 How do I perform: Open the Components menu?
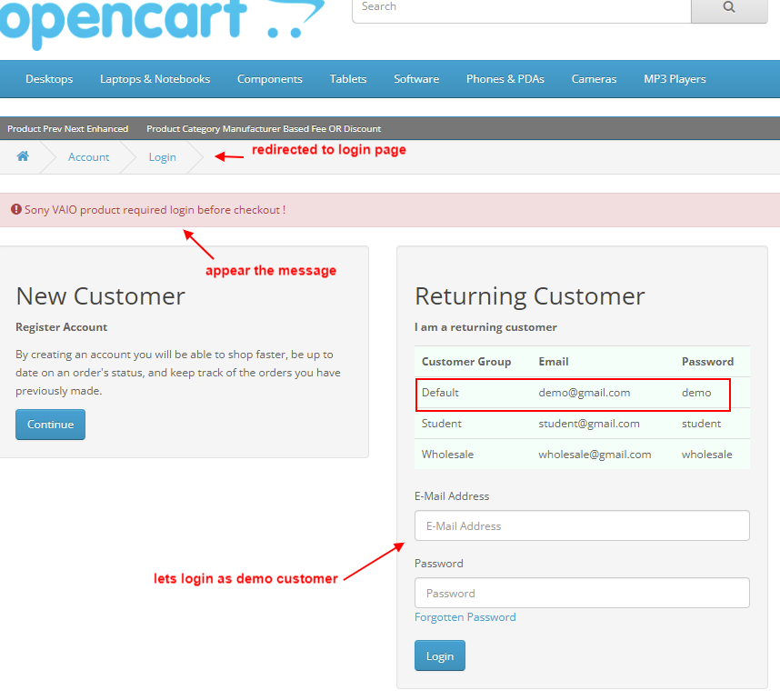click(270, 79)
